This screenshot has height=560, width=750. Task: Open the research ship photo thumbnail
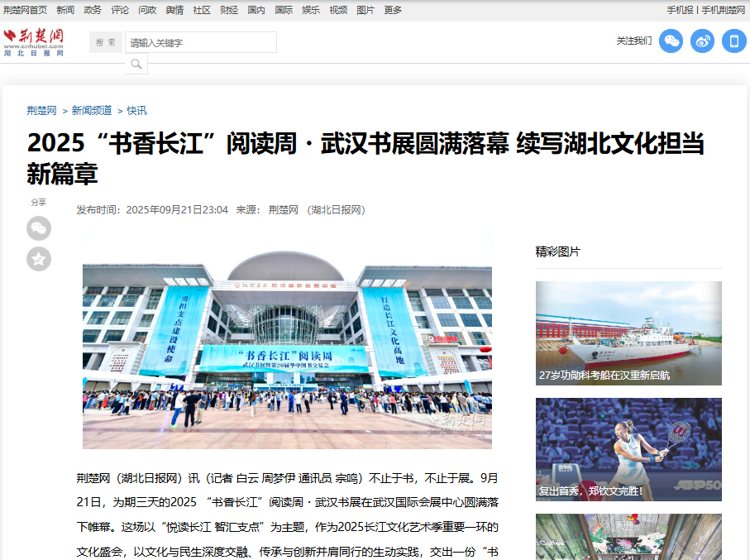tap(628, 333)
